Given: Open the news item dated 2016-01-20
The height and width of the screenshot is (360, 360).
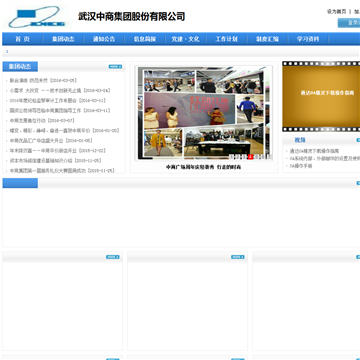Looking at the screenshot, I should coord(64,131).
